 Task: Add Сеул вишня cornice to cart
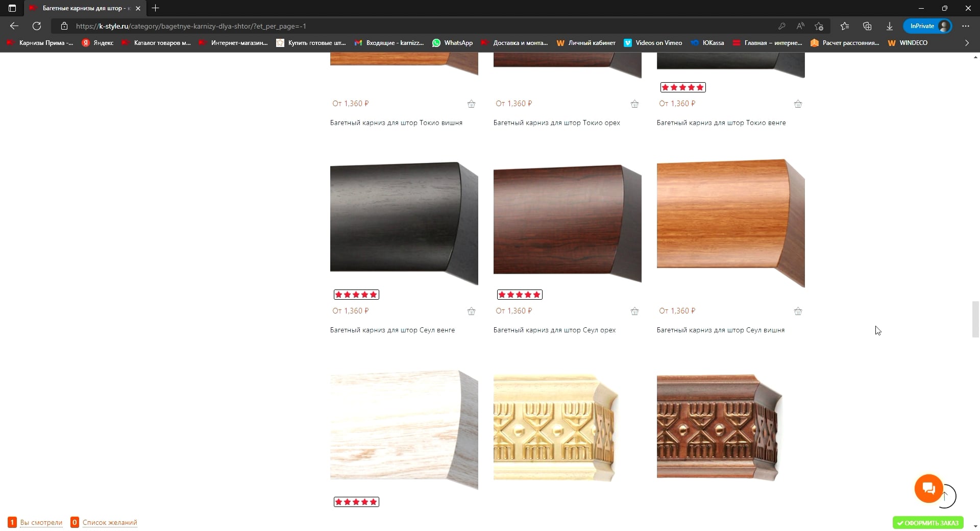click(798, 311)
